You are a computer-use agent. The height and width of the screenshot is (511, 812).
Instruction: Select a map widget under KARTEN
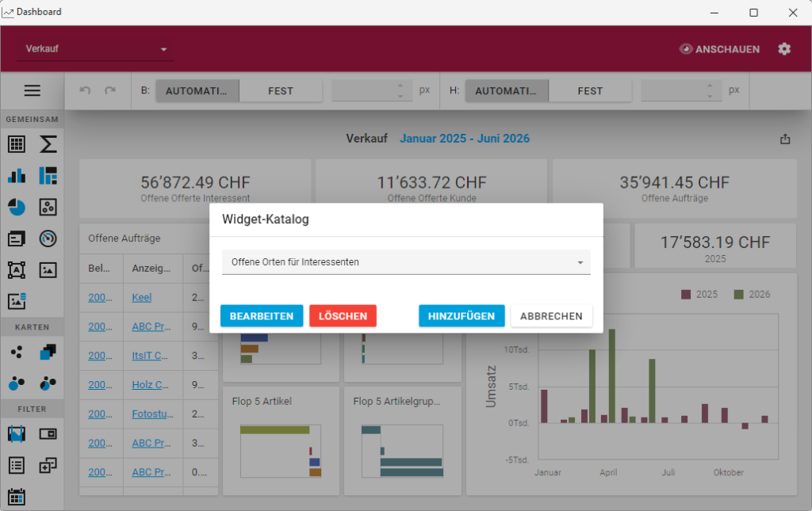point(16,351)
